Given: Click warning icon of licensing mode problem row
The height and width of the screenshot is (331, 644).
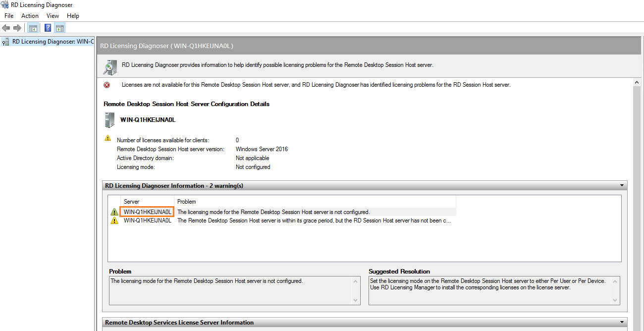Looking at the screenshot, I should pyautogui.click(x=114, y=212).
